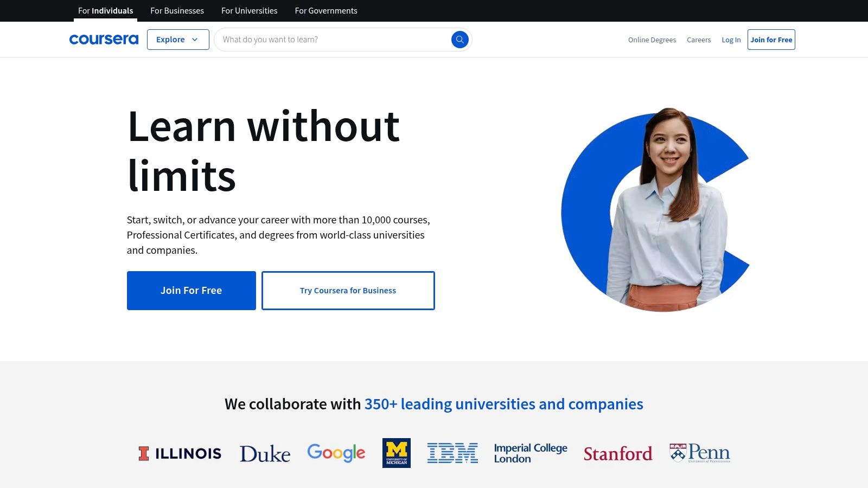Switch to the For Governments tab

[326, 10]
